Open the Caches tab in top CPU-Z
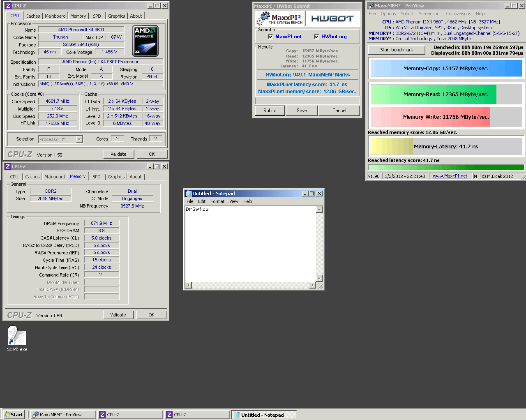 pyautogui.click(x=33, y=16)
